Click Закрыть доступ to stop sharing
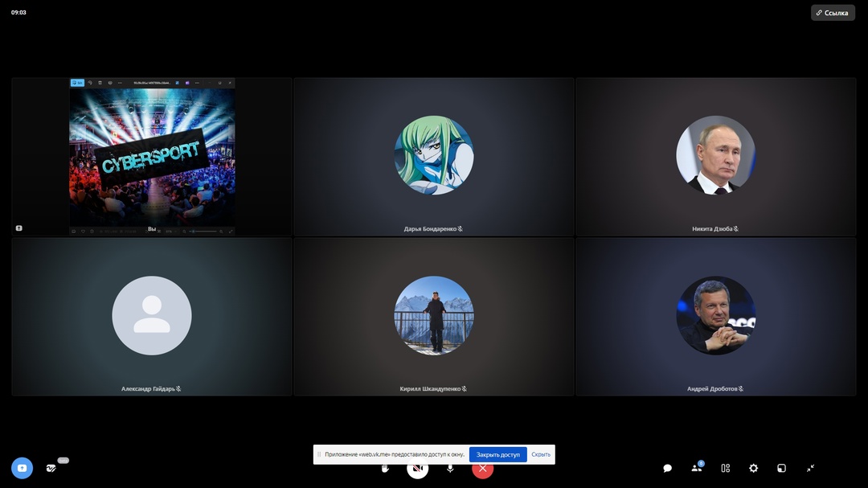 [497, 454]
